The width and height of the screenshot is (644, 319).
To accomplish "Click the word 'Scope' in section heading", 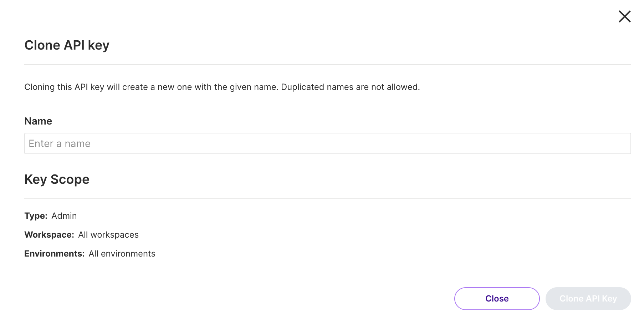I will pyautogui.click(x=70, y=179).
